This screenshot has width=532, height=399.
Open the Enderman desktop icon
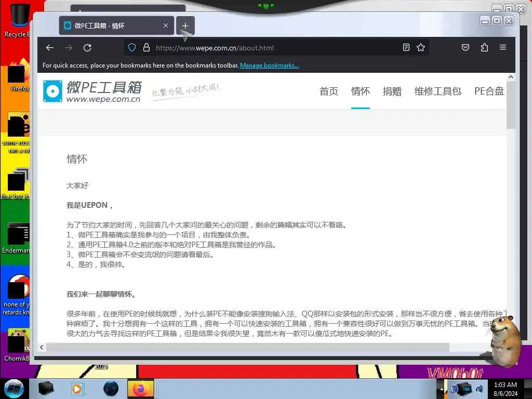point(17,238)
